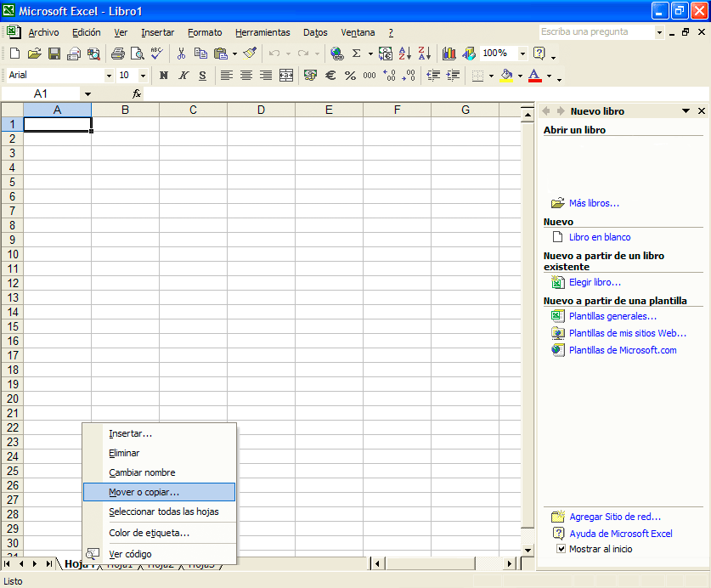Toggle right alignment in the formatting toolbar

pyautogui.click(x=266, y=76)
